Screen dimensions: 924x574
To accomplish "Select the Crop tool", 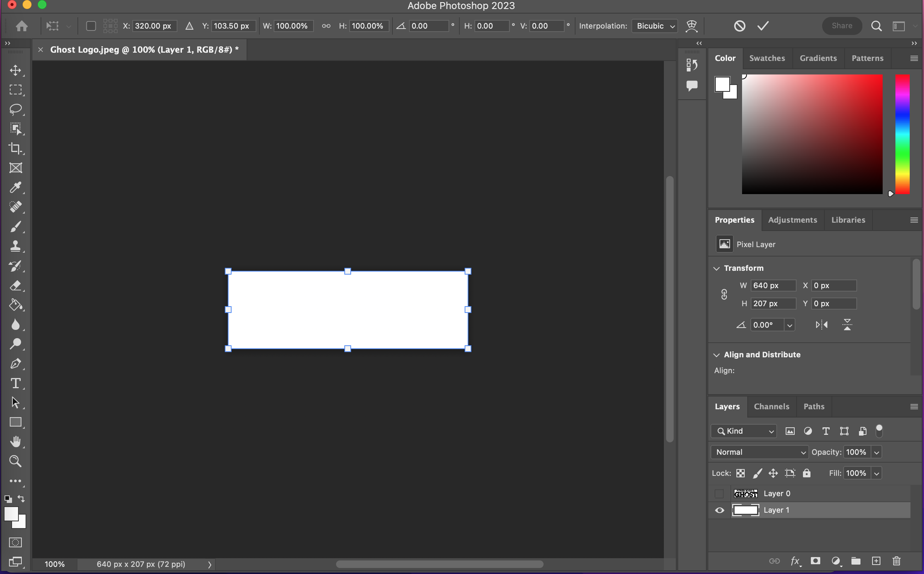I will coord(16,148).
